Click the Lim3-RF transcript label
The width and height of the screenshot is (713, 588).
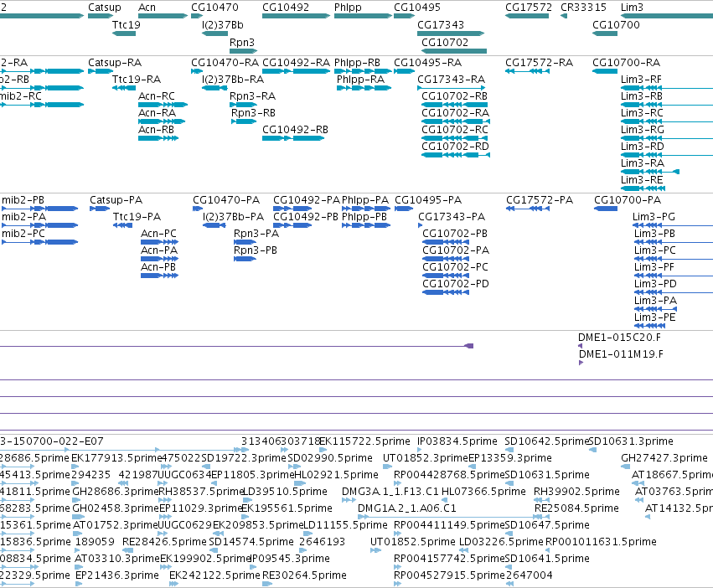tap(641, 80)
